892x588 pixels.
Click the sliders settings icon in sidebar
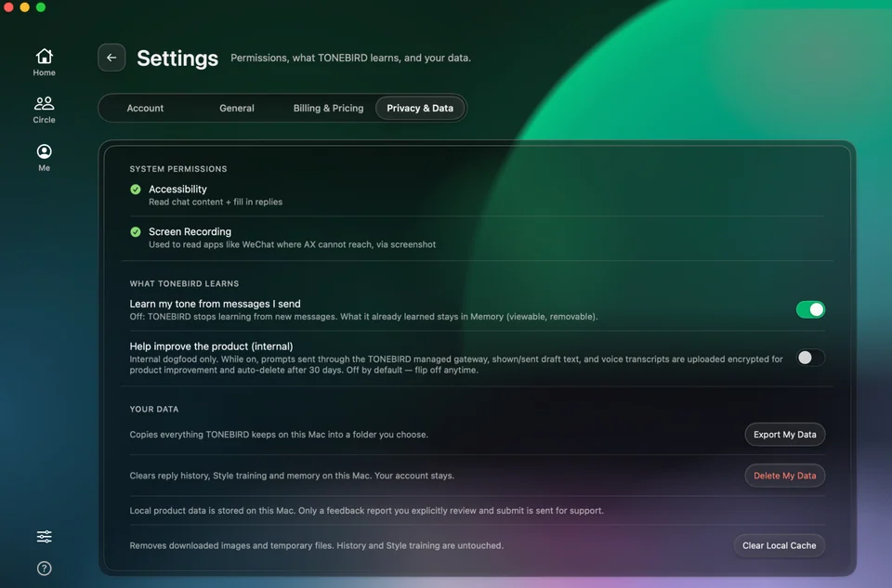44,536
